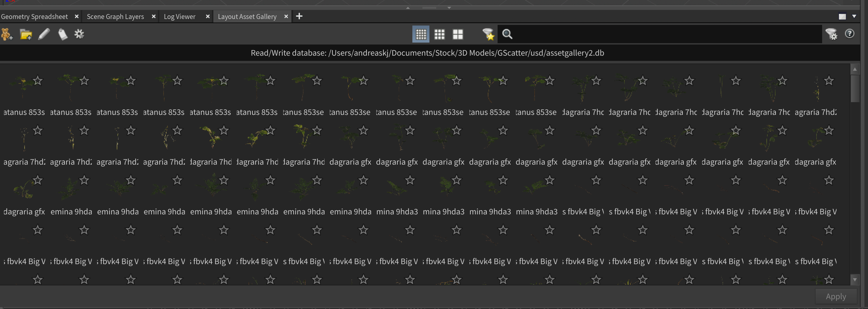
Task: Switch to medium thumbnail grid view
Action: 439,34
